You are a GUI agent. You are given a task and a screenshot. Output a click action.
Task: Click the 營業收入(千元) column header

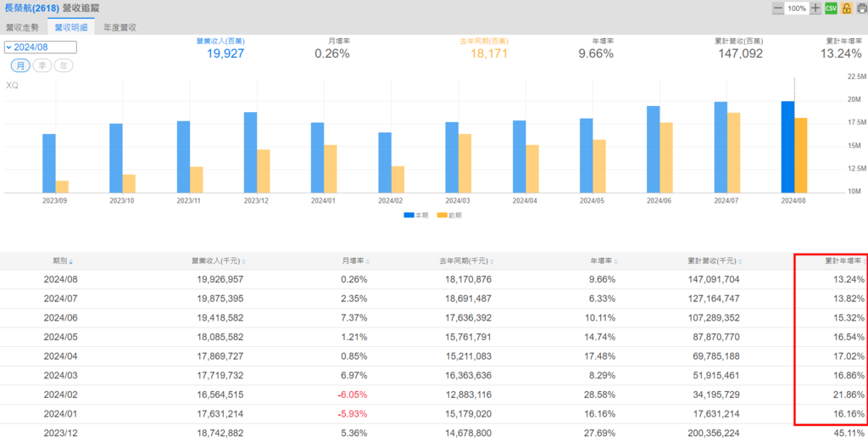pyautogui.click(x=216, y=261)
